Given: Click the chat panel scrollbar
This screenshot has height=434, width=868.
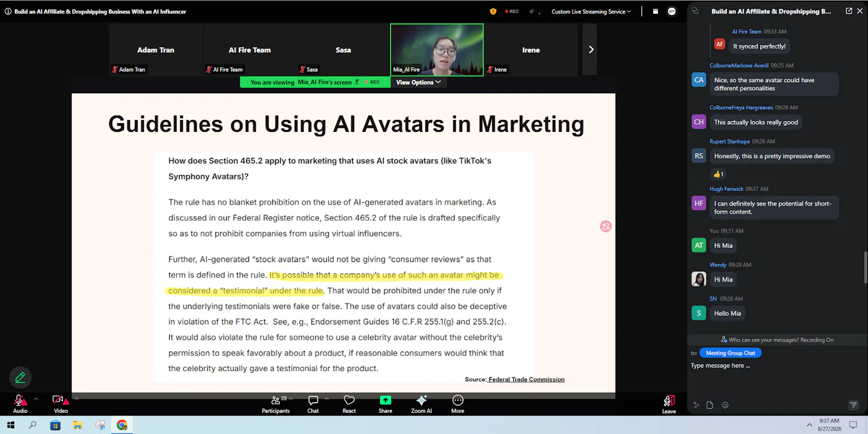Looking at the screenshot, I should 865,267.
